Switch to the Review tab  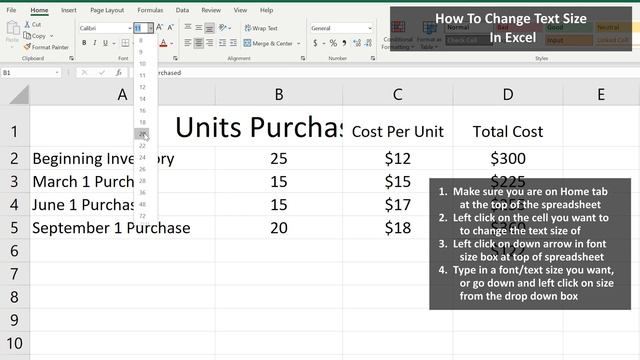tap(211, 10)
